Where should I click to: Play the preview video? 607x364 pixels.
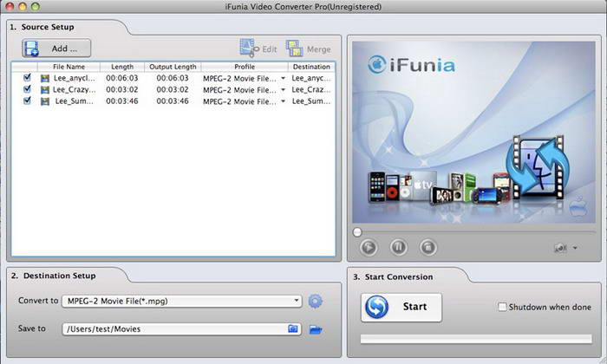(369, 247)
